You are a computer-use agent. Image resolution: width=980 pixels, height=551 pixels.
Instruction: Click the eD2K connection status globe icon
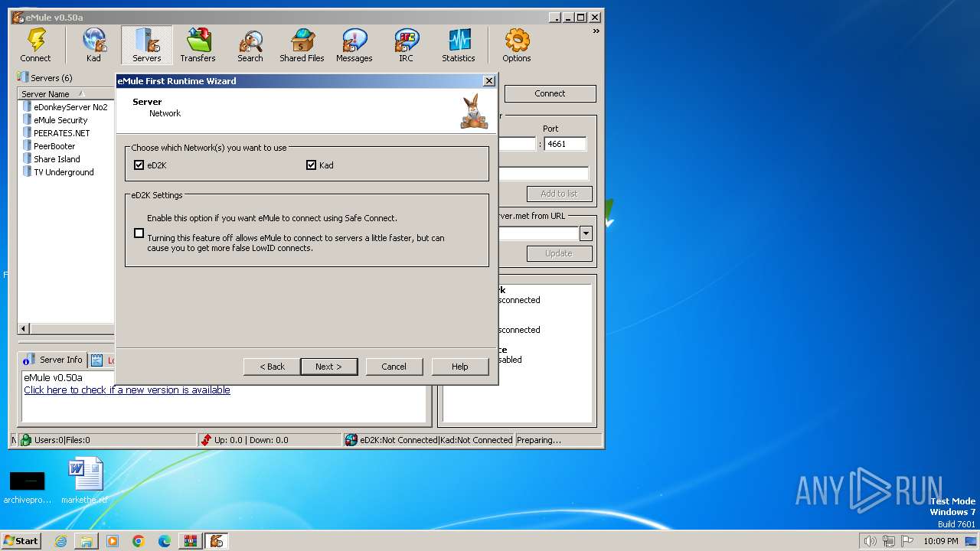[x=351, y=440]
